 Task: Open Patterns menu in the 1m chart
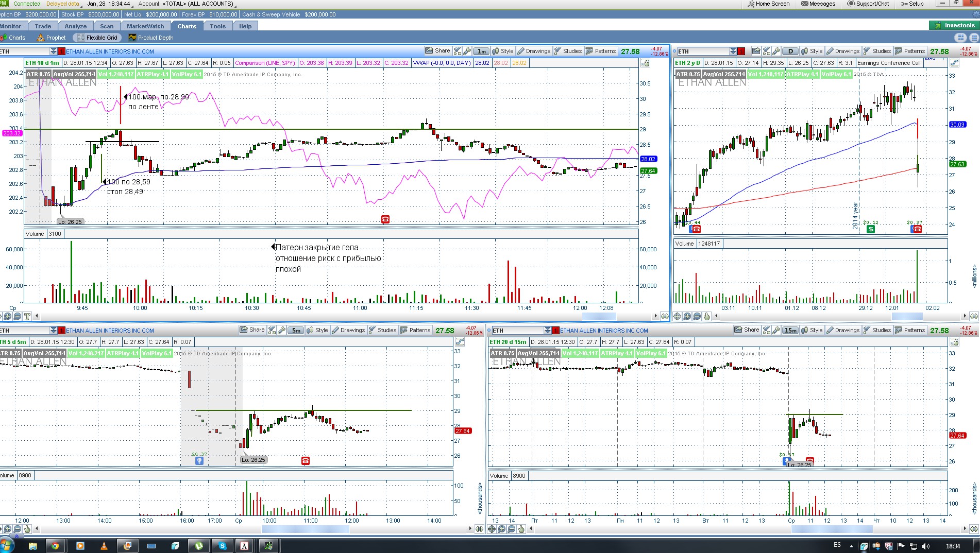pos(601,51)
